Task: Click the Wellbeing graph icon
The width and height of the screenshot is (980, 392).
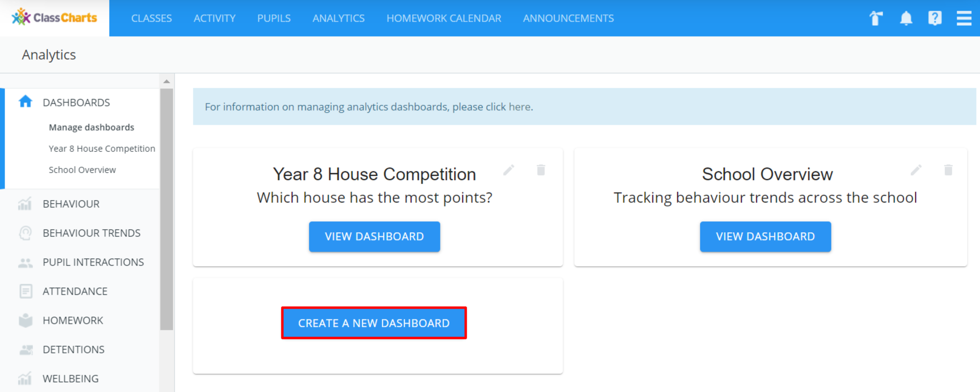Action: [x=25, y=379]
